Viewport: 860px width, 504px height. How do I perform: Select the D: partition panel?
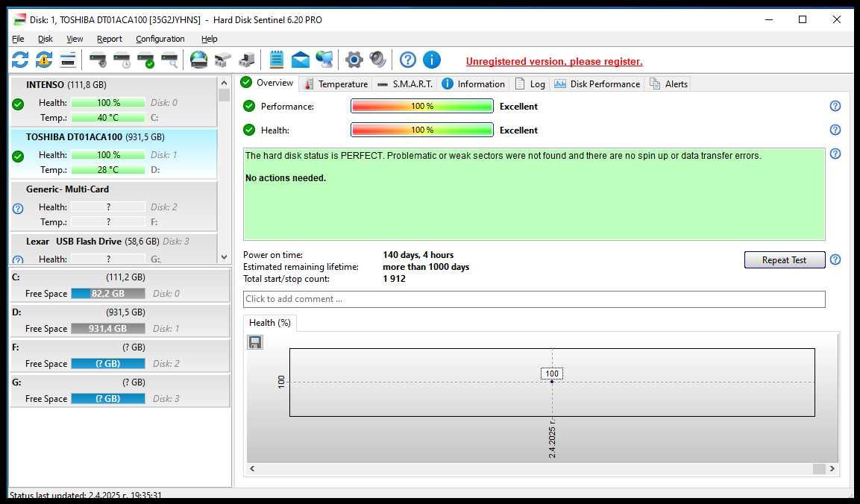click(120, 321)
